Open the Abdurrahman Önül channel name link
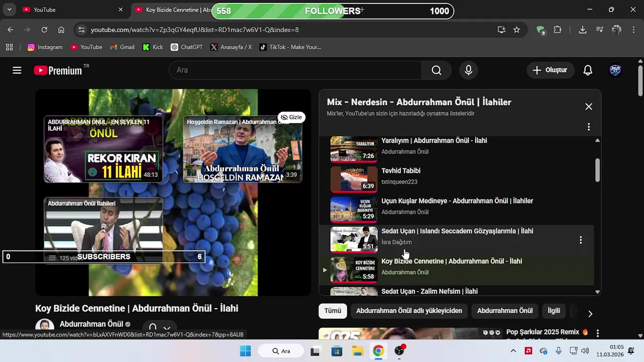Image resolution: width=644 pixels, height=362 pixels. tap(92, 324)
